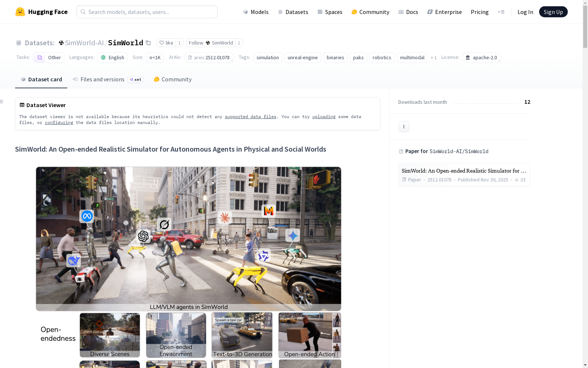Click the SimWorld follower count

239,43
